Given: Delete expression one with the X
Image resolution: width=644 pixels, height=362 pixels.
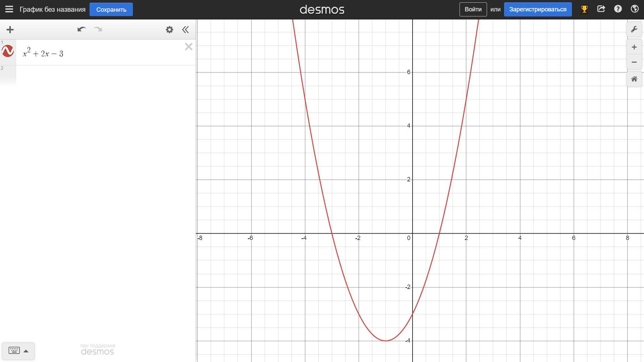Looking at the screenshot, I should point(189,47).
